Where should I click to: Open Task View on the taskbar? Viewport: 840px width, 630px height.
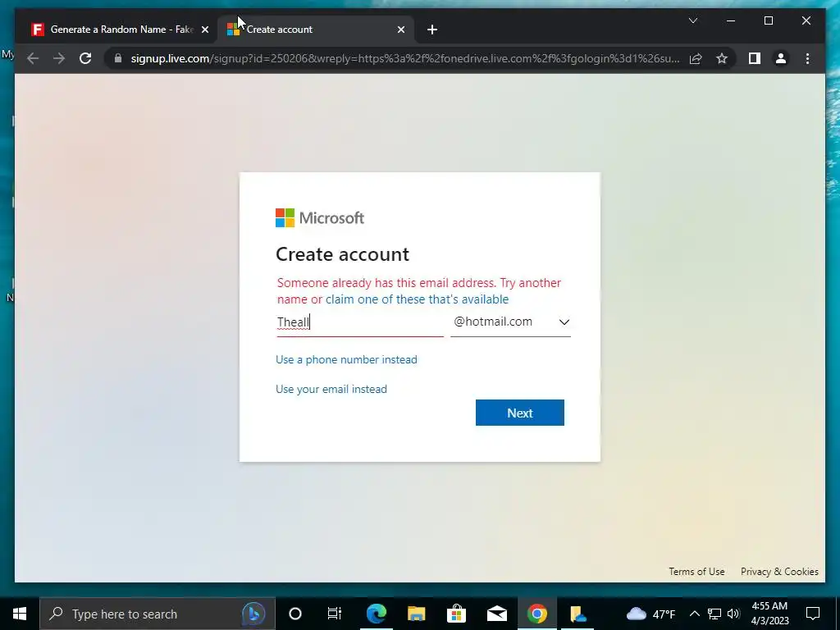pos(335,614)
